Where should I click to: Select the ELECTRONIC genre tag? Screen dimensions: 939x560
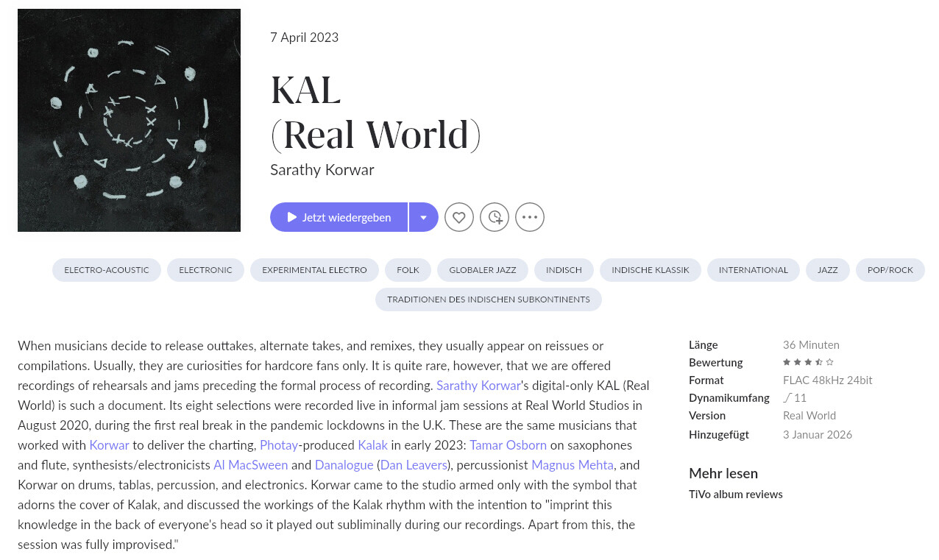205,270
